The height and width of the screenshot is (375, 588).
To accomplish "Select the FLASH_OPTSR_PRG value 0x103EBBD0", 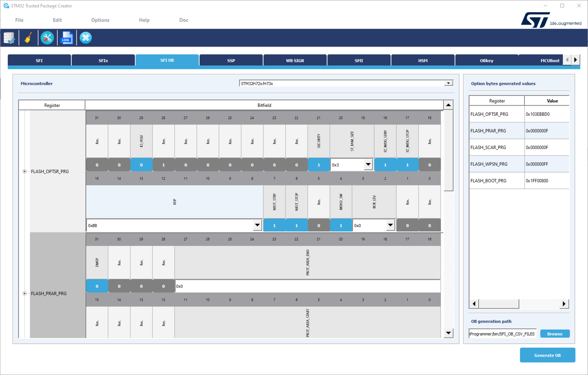I will point(547,114).
